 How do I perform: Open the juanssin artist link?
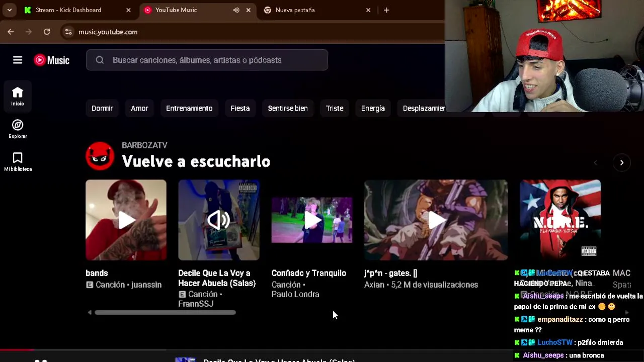[x=145, y=285]
